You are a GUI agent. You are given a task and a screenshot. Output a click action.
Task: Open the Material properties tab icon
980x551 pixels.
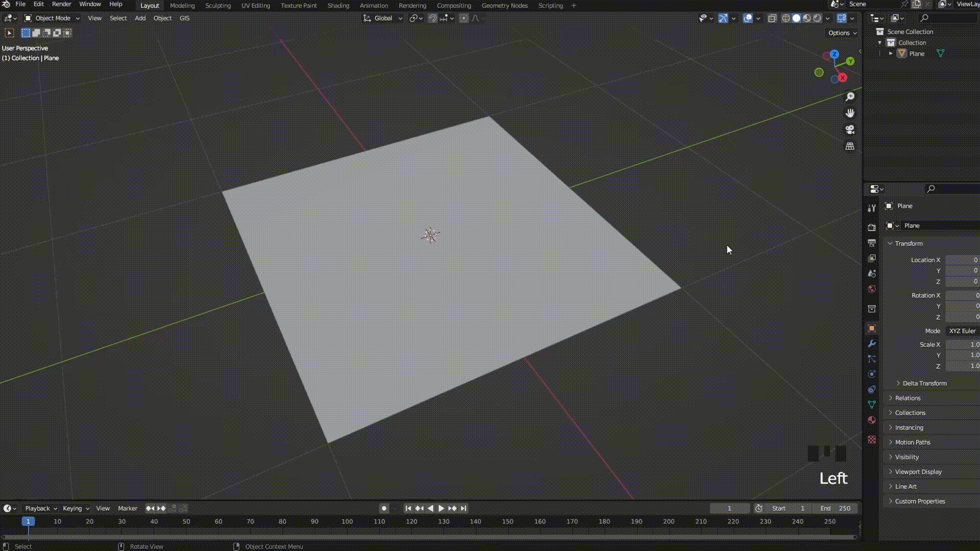(x=872, y=420)
